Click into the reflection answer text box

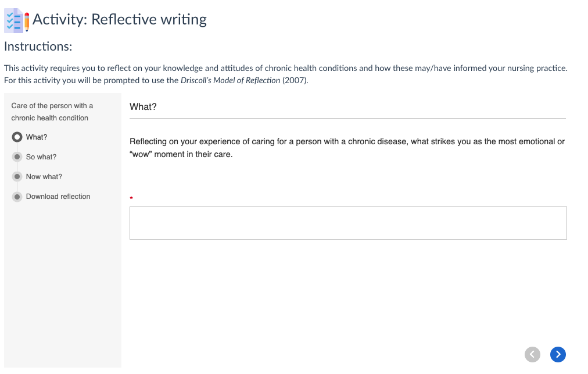[x=348, y=223]
